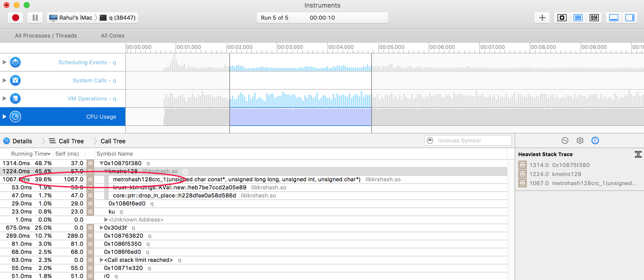Click the library icon on the ku row

click(90, 212)
